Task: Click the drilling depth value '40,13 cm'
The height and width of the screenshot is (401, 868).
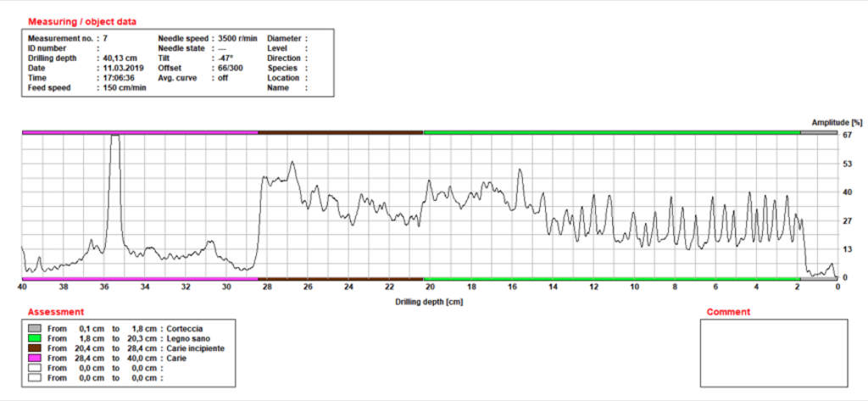Action: 119,58
